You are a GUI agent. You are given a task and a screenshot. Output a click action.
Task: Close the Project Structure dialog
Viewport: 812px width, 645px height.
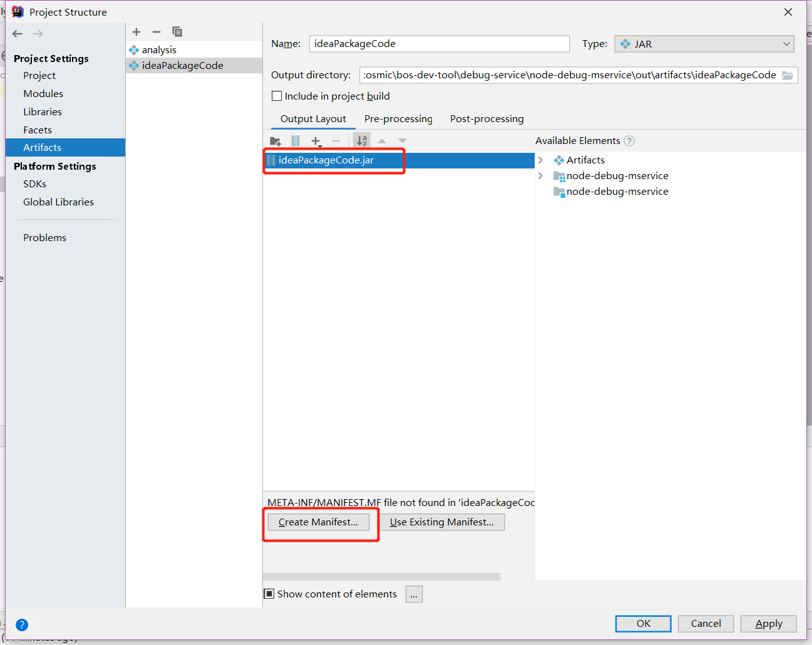click(x=788, y=12)
